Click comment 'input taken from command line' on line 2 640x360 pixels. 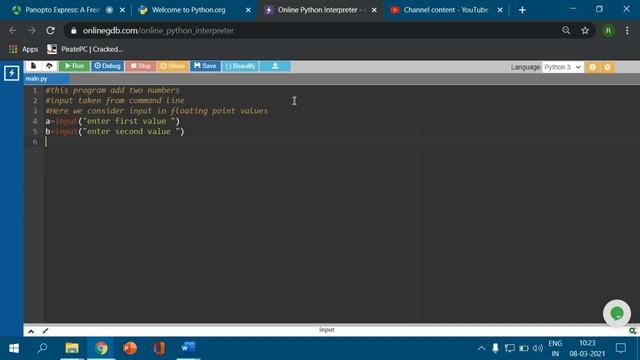click(115, 100)
